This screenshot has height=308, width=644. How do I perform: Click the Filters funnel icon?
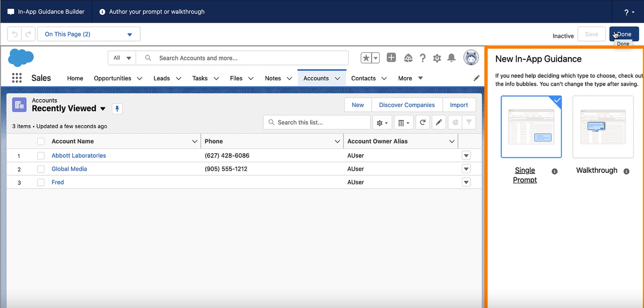[x=469, y=122]
